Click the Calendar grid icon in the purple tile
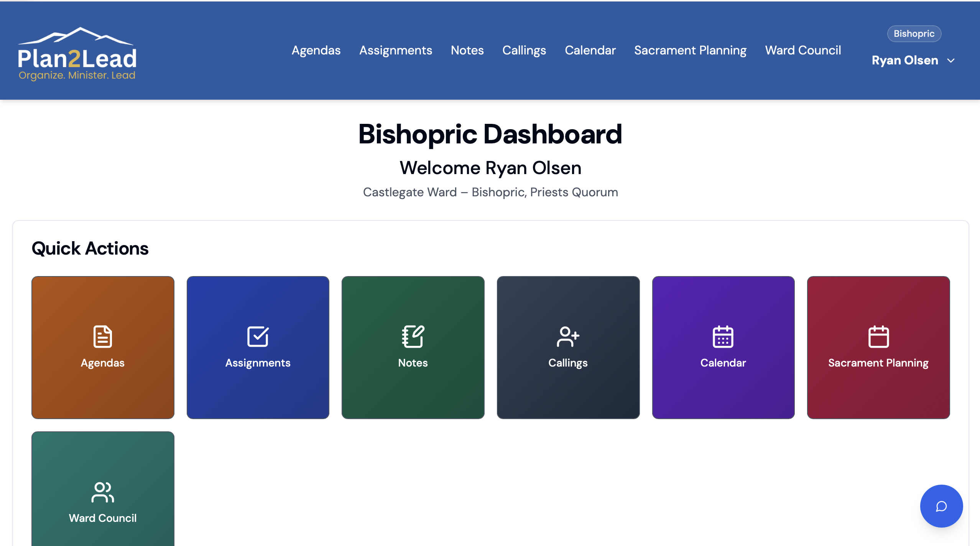This screenshot has height=546, width=980. coord(723,336)
